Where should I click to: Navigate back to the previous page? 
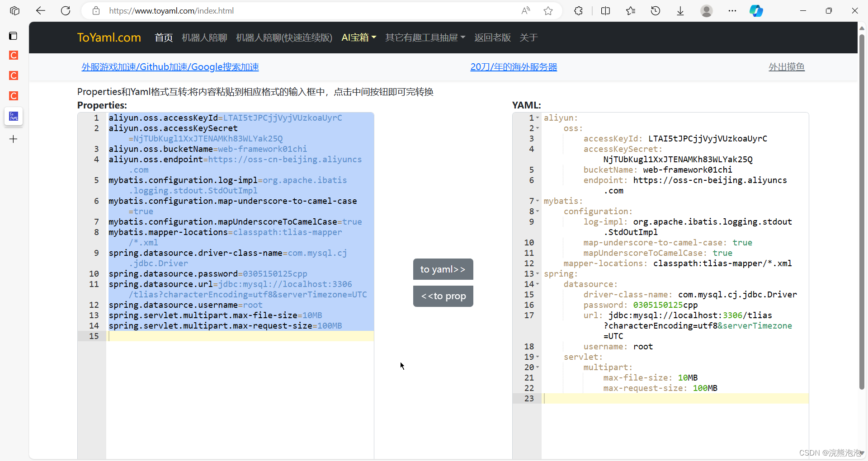[41, 10]
